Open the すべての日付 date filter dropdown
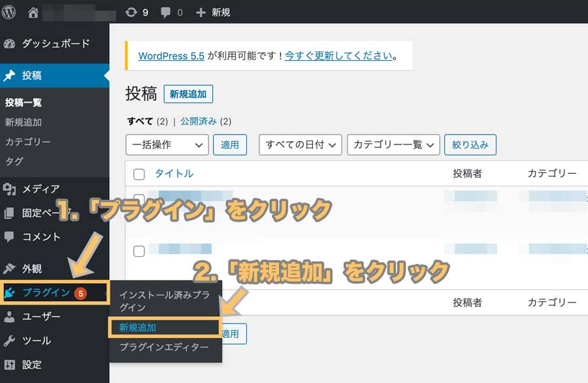588x383 pixels. [x=301, y=145]
